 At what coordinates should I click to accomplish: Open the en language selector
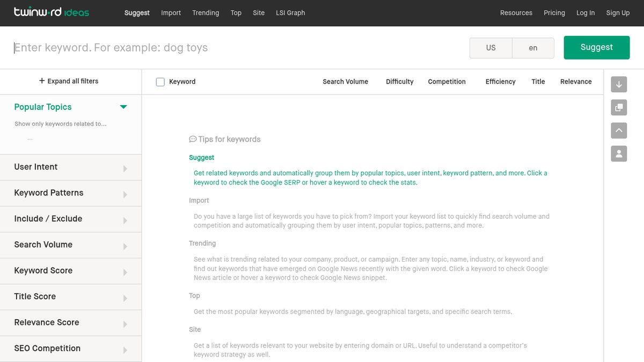pos(533,48)
